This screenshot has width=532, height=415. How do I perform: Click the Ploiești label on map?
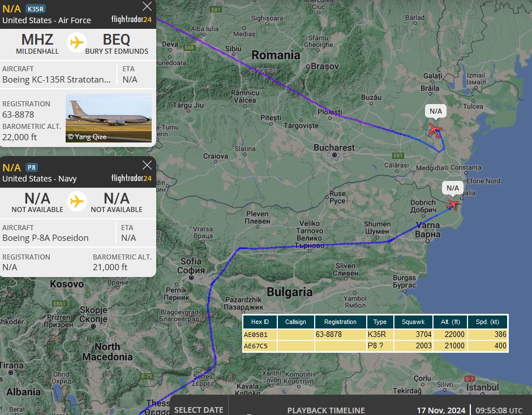(x=330, y=112)
